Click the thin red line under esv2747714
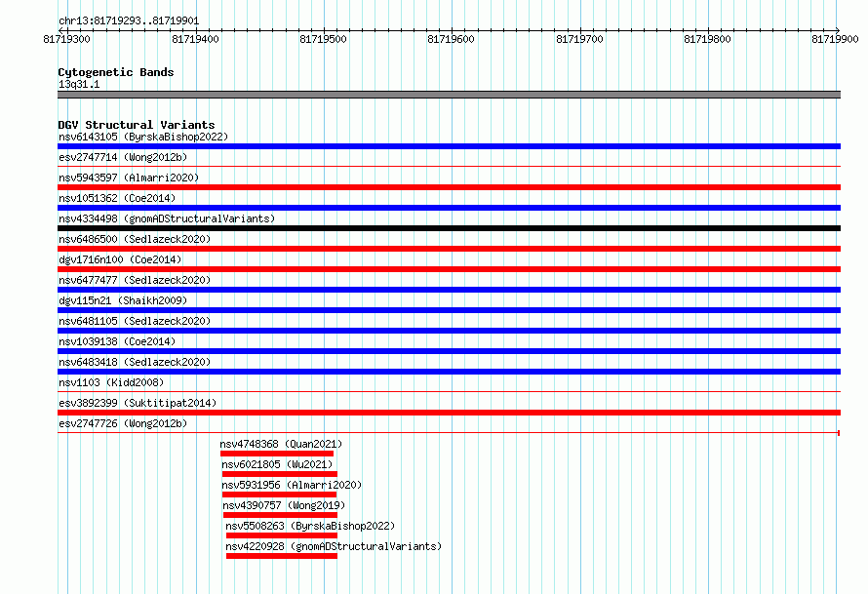868x594 pixels. click(x=449, y=166)
